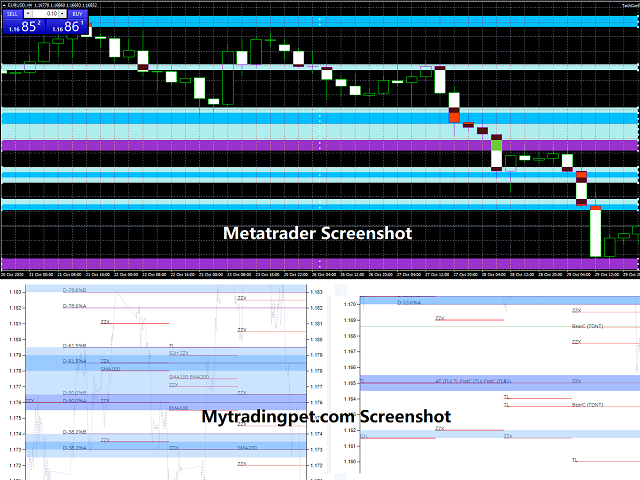This screenshot has height=480, width=640.
Task: Click the SELL button in the one-click trading panel
Action: click(x=13, y=14)
